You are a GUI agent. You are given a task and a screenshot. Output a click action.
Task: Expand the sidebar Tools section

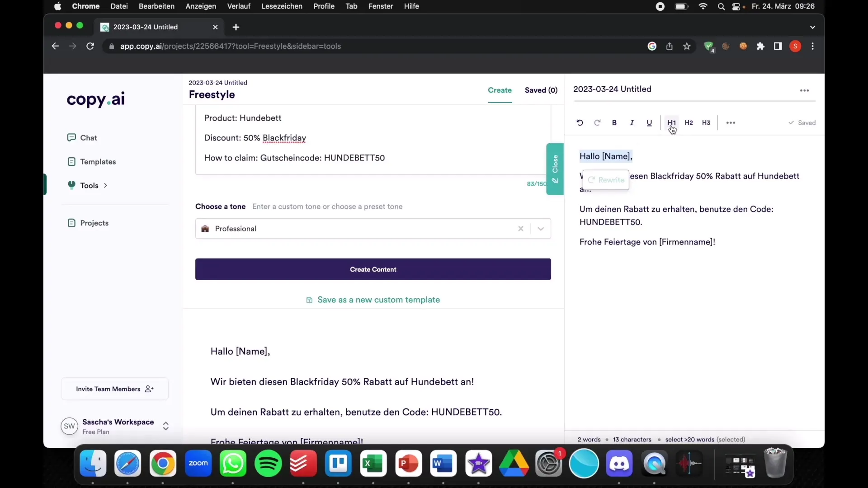point(105,185)
